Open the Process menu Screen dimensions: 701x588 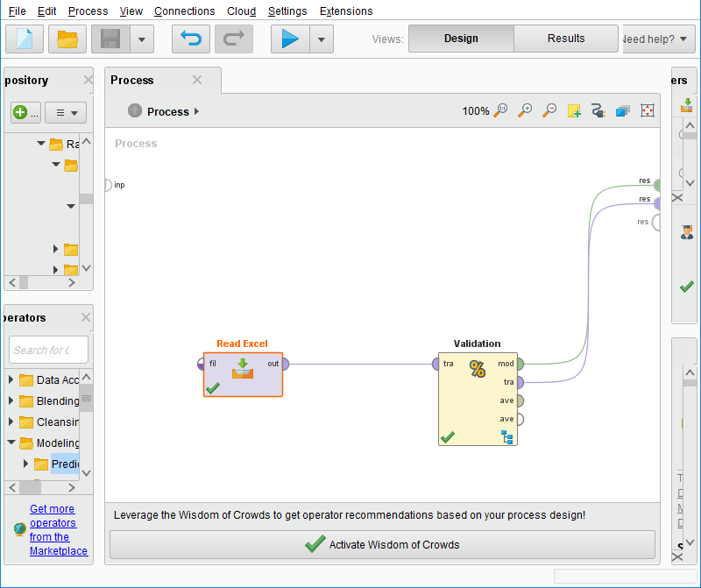89,11
